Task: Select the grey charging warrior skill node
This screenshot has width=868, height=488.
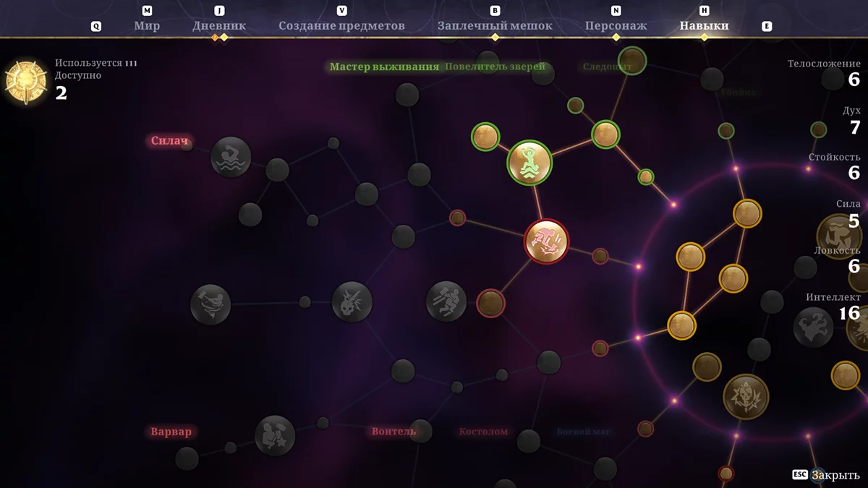Action: coord(446,301)
